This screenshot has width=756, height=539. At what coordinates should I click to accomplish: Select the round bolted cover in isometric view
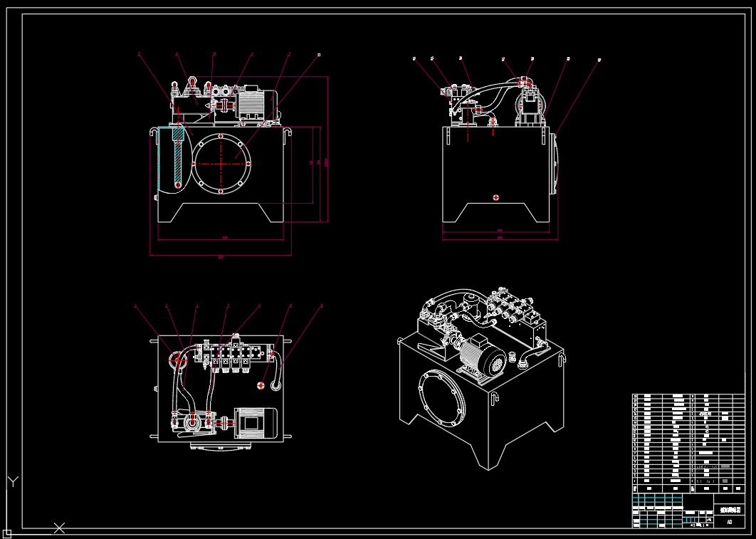tap(442, 398)
